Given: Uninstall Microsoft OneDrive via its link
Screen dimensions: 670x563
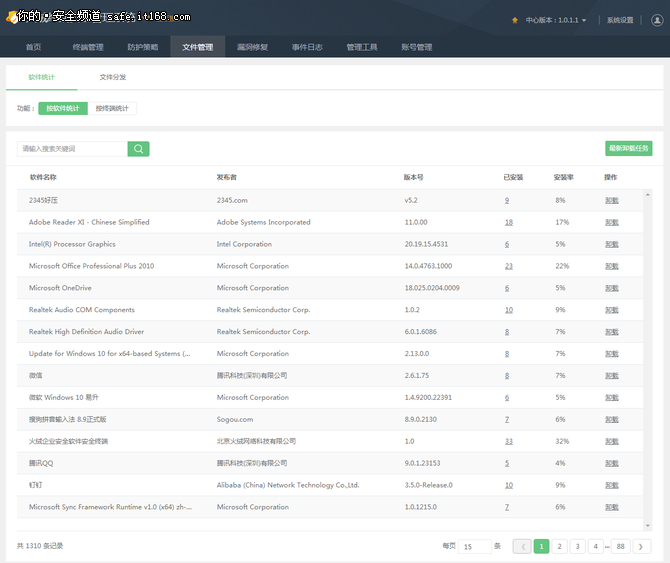Looking at the screenshot, I should click(x=612, y=288).
